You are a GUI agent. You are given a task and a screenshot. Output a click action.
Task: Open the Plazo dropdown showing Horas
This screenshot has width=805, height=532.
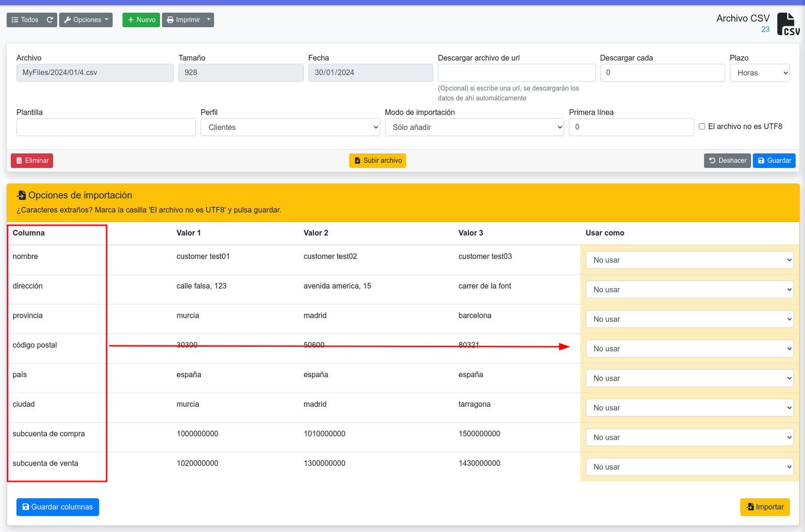coord(760,72)
